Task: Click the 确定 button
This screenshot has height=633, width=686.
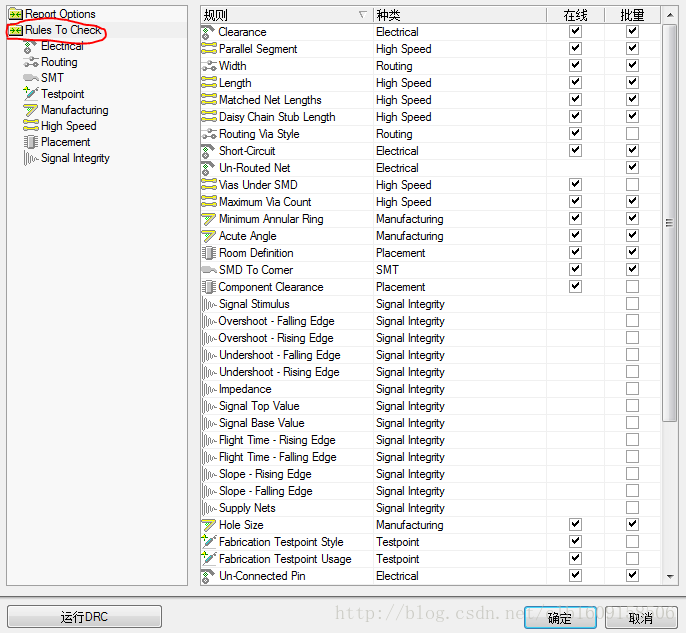Action: pyautogui.click(x=560, y=618)
